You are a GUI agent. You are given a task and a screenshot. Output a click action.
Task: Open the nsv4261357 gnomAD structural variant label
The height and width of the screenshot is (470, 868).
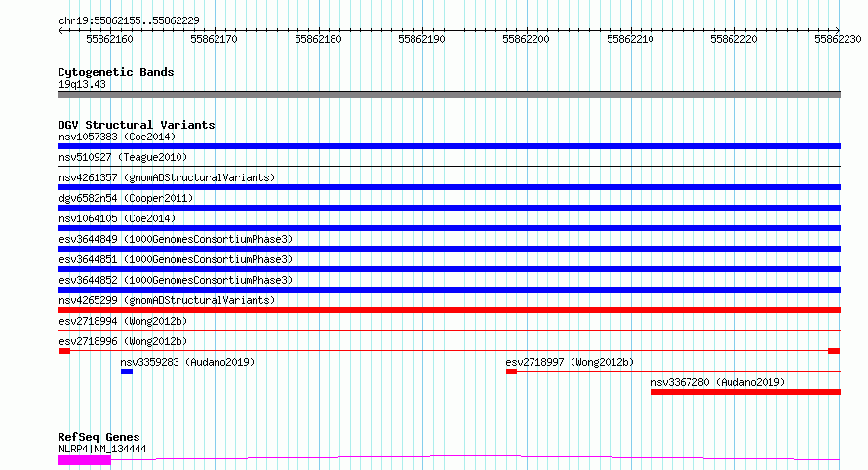[166, 177]
